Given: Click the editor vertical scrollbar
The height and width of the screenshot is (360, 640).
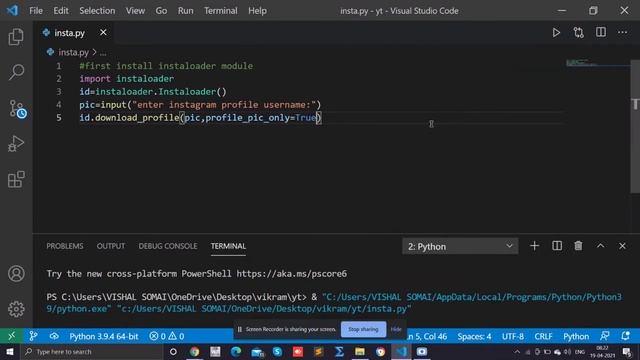Looking at the screenshot, I should click(635, 127).
